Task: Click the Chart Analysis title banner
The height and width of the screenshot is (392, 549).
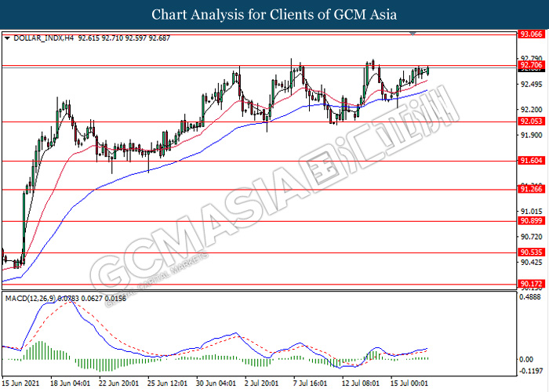Action: [274, 14]
